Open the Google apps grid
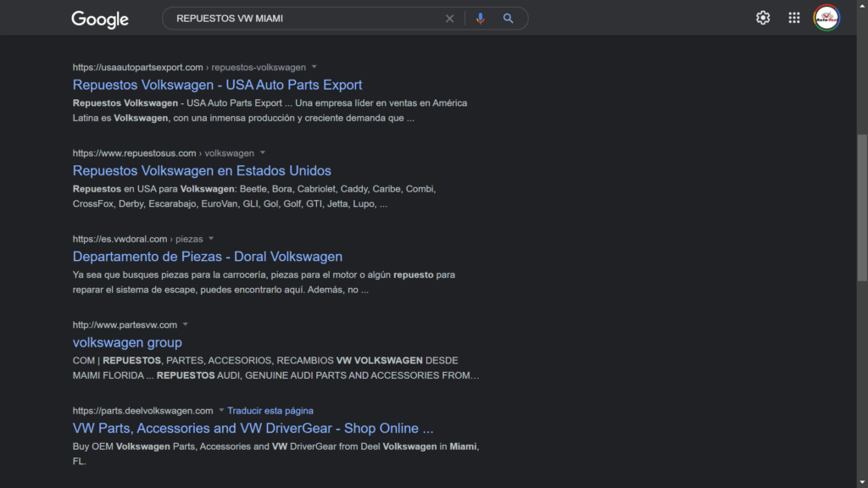This screenshot has width=868, height=488. pyautogui.click(x=794, y=18)
